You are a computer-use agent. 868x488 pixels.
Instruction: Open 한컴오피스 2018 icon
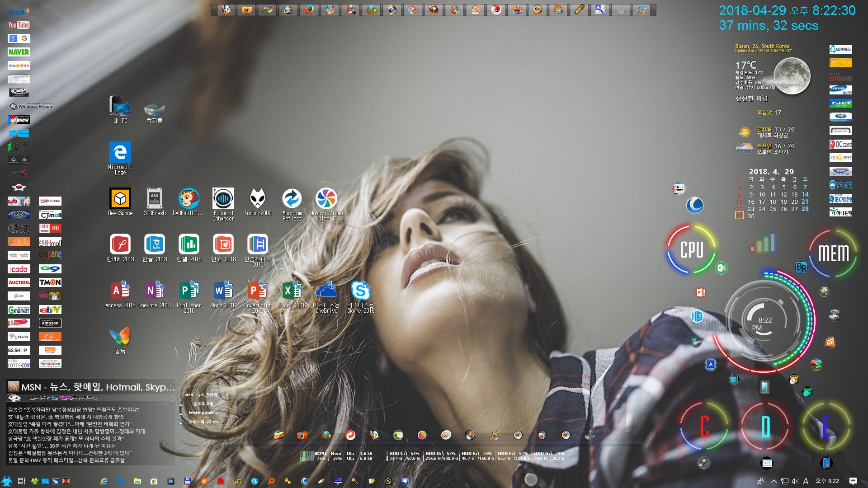pyautogui.click(x=258, y=250)
